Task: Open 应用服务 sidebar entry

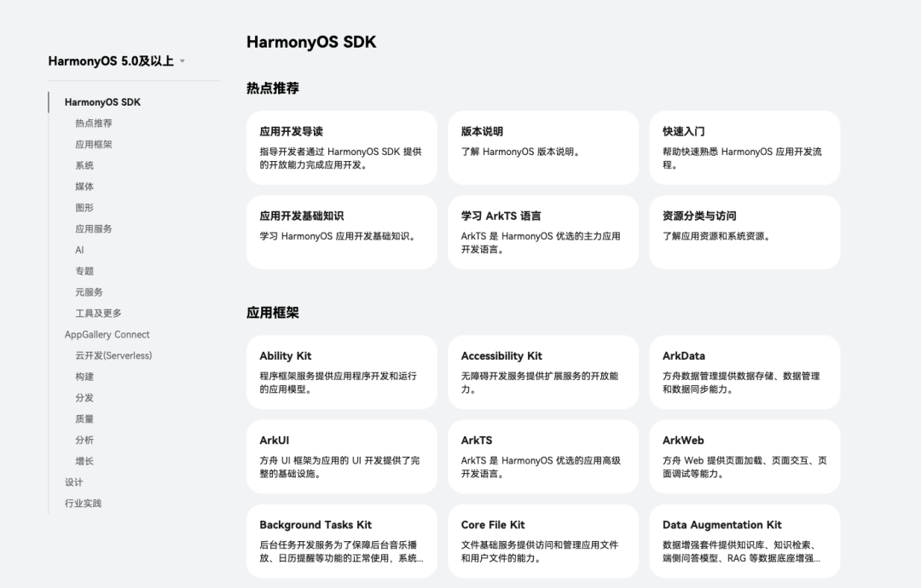Action: click(x=94, y=229)
